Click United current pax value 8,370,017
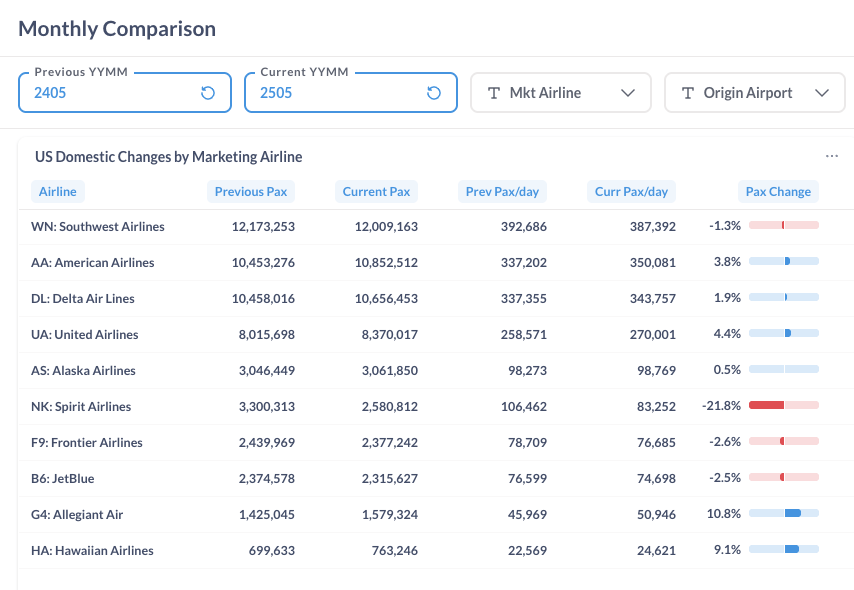The height and width of the screenshot is (590, 854). coord(389,334)
